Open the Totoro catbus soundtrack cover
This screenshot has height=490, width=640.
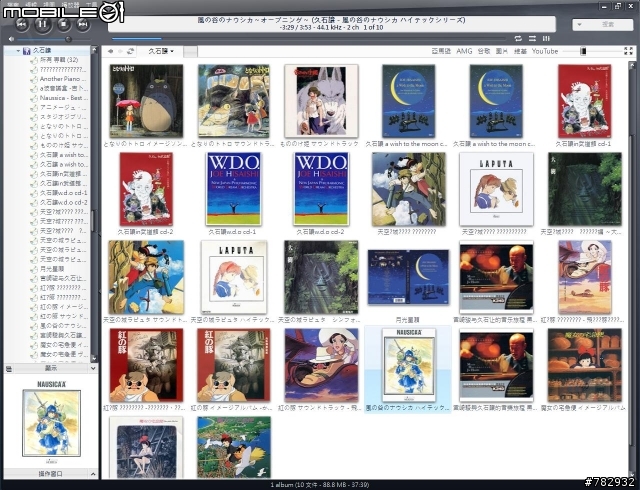234,101
